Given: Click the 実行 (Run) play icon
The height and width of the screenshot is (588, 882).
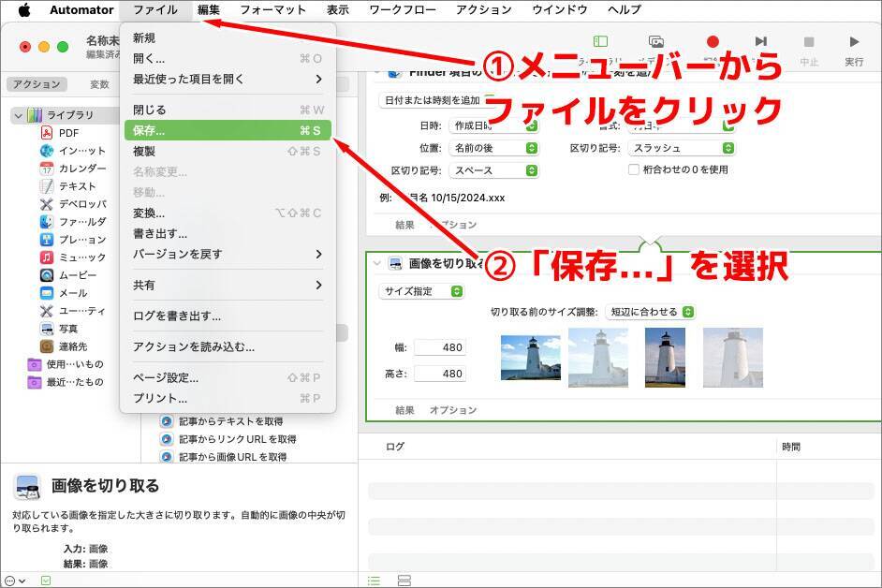Looking at the screenshot, I should pyautogui.click(x=853, y=42).
